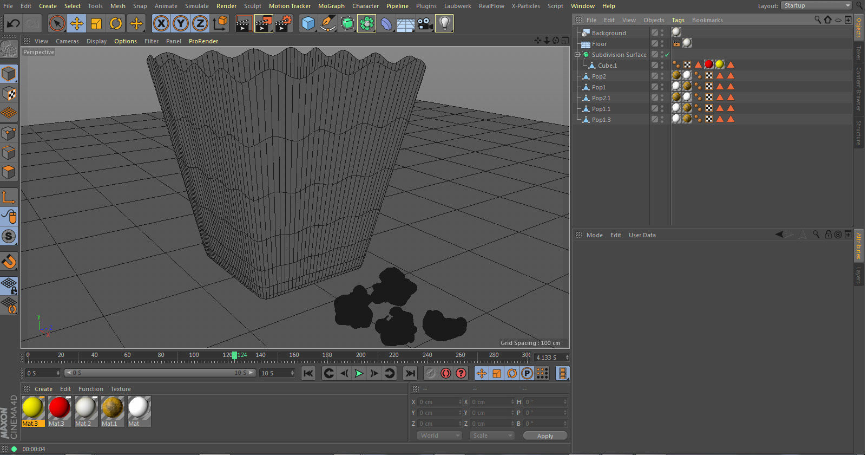Switch to Polygons mode
This screenshot has height=455, width=868.
point(9,172)
